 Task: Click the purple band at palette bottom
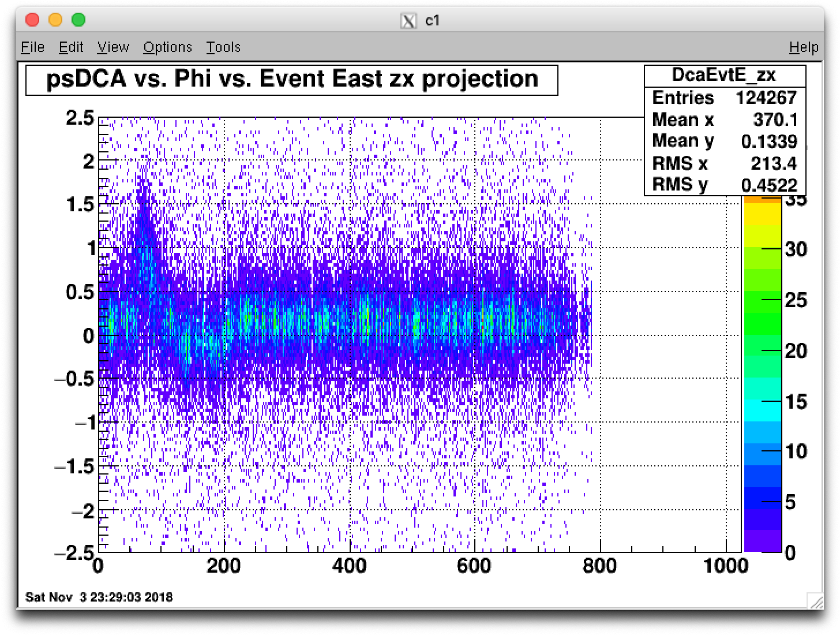(x=762, y=541)
